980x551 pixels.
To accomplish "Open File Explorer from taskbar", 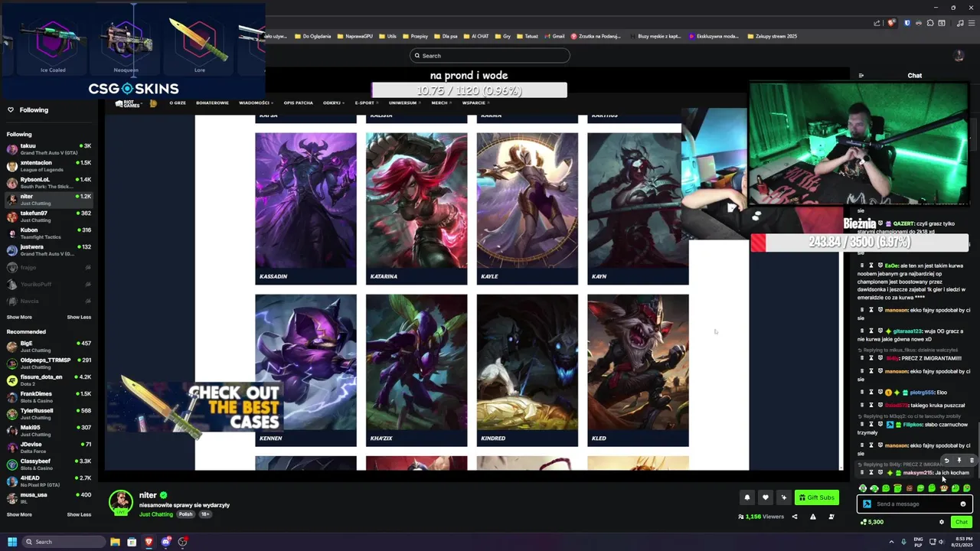I will (x=115, y=542).
